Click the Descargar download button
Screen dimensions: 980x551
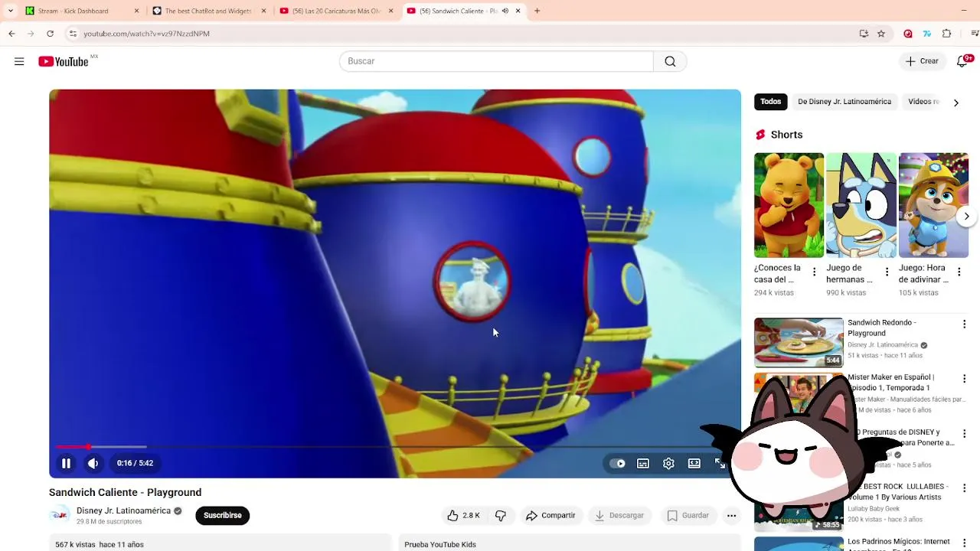619,516
